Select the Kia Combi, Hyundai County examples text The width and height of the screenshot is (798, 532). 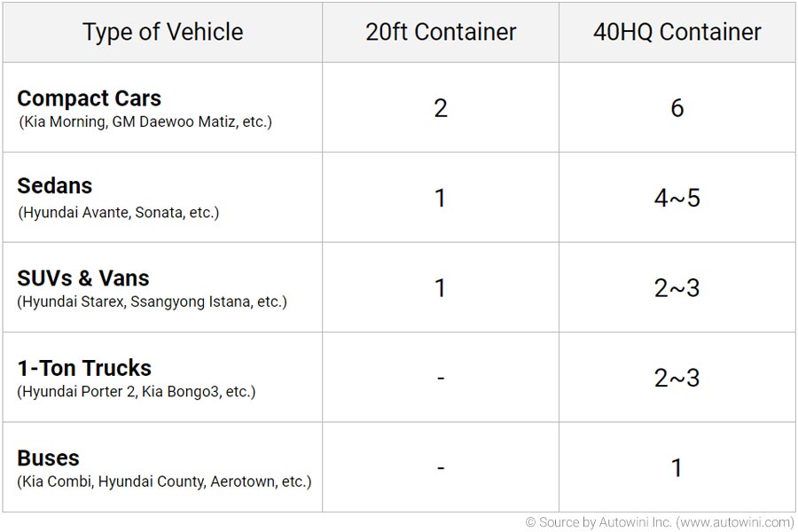tap(164, 481)
